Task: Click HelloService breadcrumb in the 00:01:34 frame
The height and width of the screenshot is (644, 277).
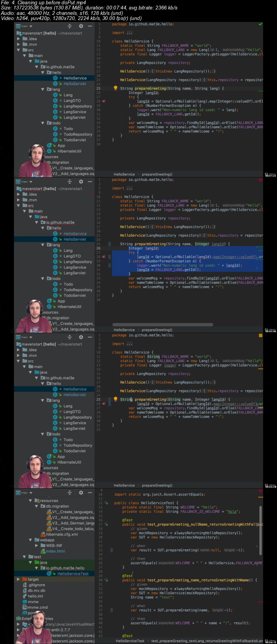Action: 124,174
